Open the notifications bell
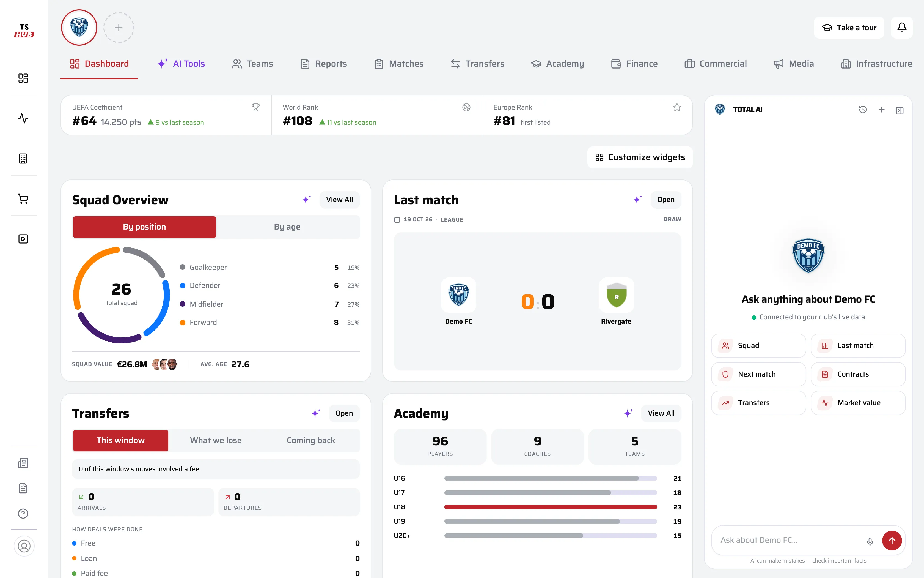 (x=902, y=28)
